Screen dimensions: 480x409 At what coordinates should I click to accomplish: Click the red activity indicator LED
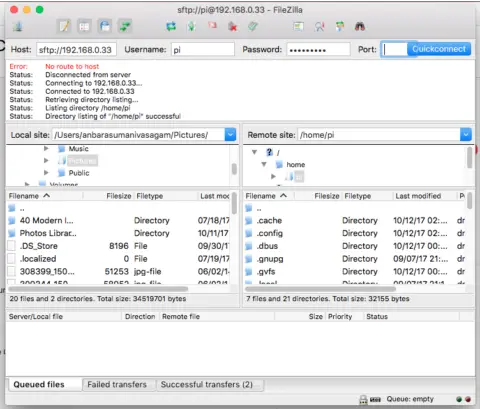point(468,399)
